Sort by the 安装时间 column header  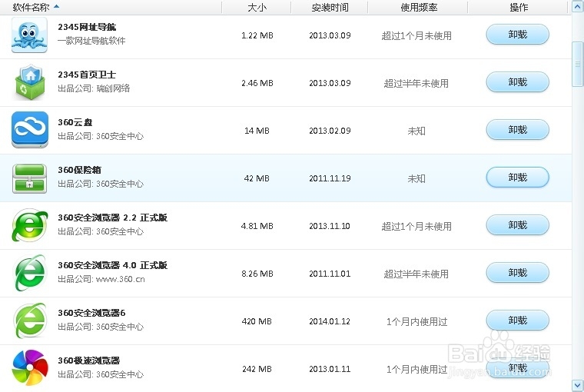(330, 7)
